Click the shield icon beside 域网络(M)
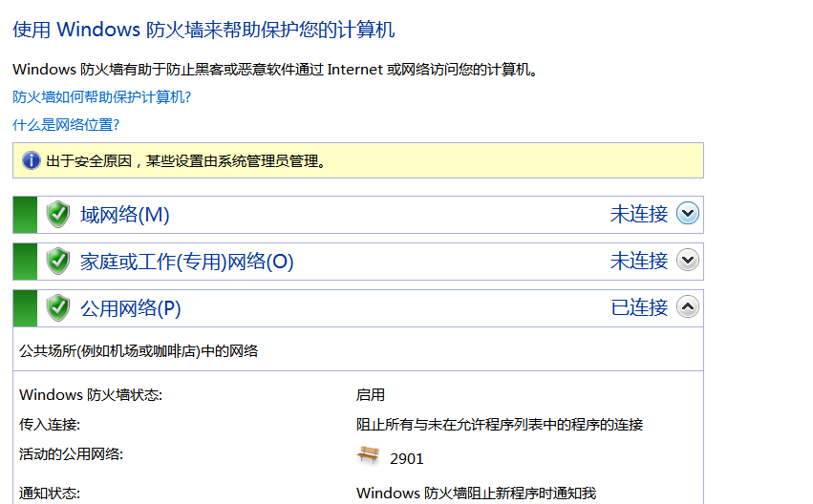813x504 pixels. coord(59,214)
